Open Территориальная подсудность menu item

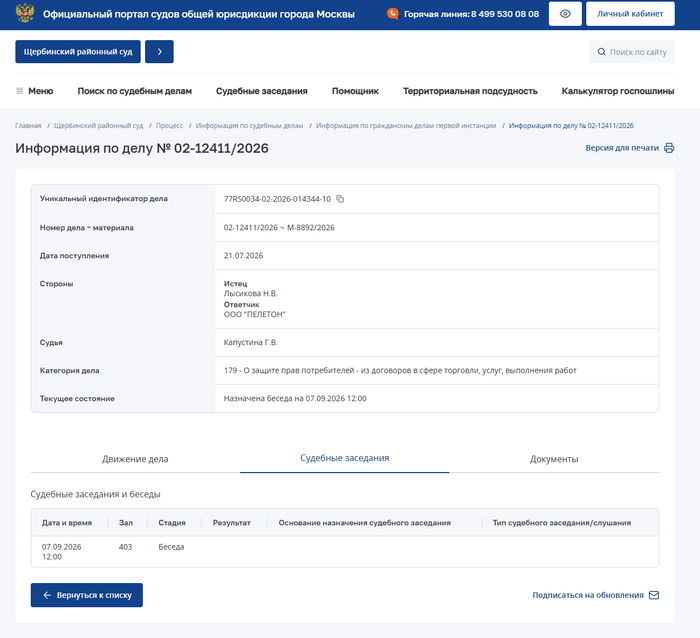(470, 91)
